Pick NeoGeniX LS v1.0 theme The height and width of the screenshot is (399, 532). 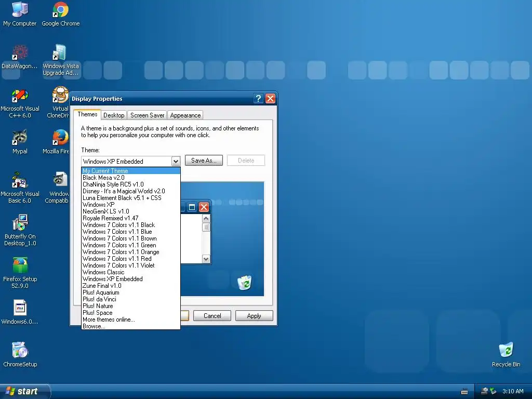pyautogui.click(x=130, y=211)
